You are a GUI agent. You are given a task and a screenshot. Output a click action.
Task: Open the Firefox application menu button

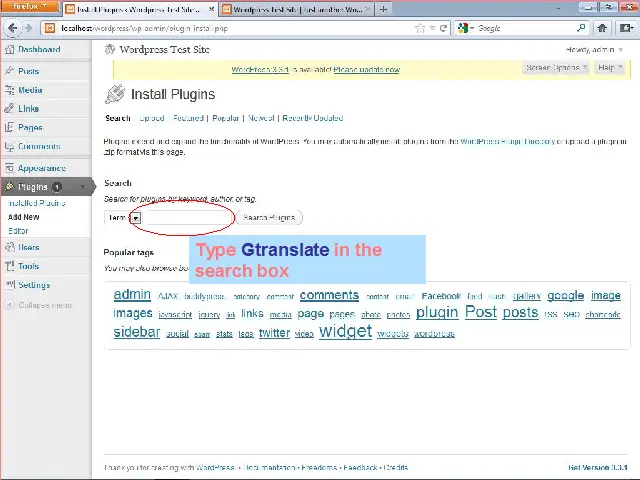click(29, 7)
